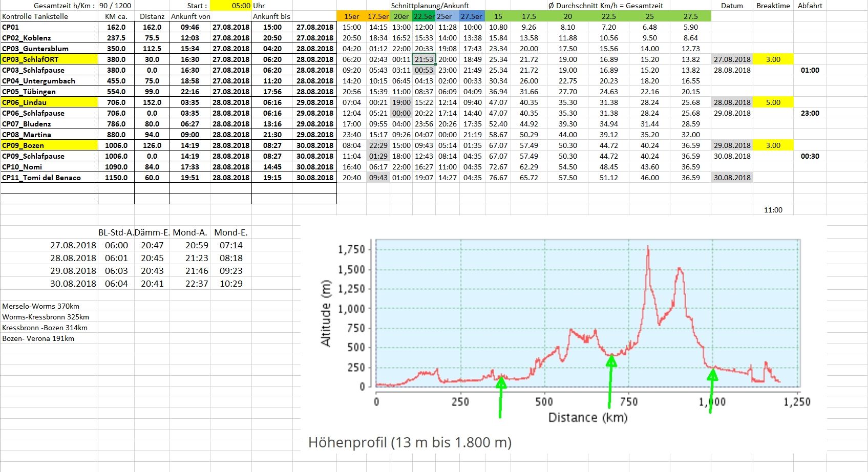
Task: Click the 'Ankunft bis' header cell
Action: 272,16
